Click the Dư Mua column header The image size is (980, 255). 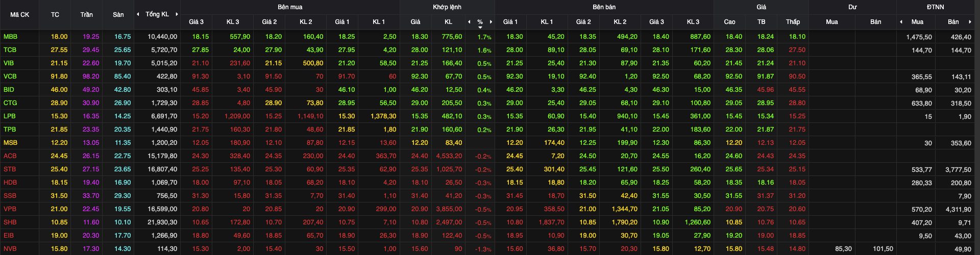[x=832, y=22]
